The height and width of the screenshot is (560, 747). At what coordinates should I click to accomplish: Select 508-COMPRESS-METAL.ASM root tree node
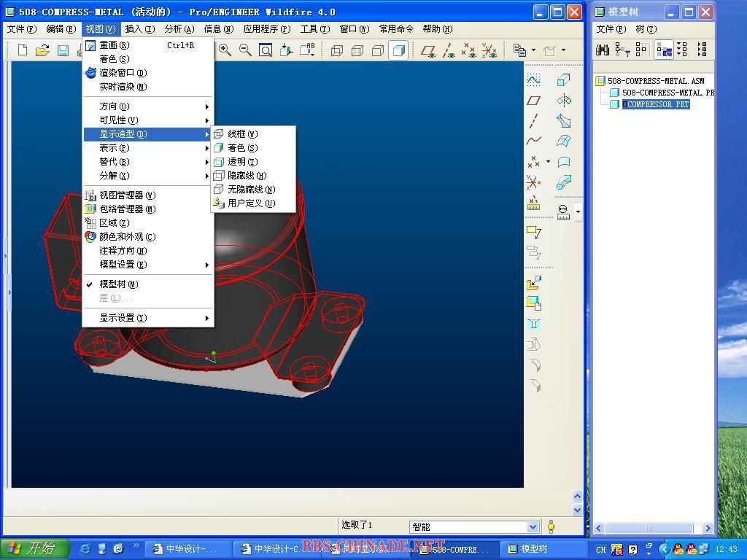(x=656, y=81)
